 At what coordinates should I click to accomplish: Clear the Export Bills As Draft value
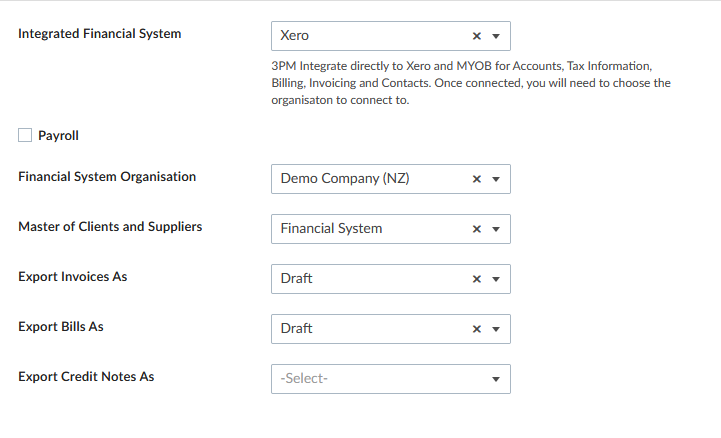click(476, 329)
